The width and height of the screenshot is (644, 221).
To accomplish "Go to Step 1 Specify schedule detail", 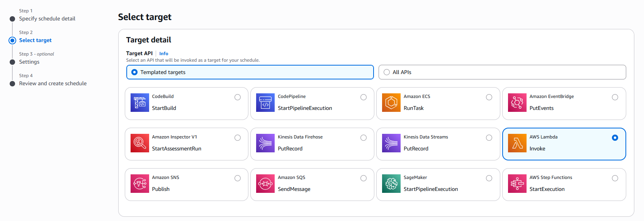I will [47, 19].
